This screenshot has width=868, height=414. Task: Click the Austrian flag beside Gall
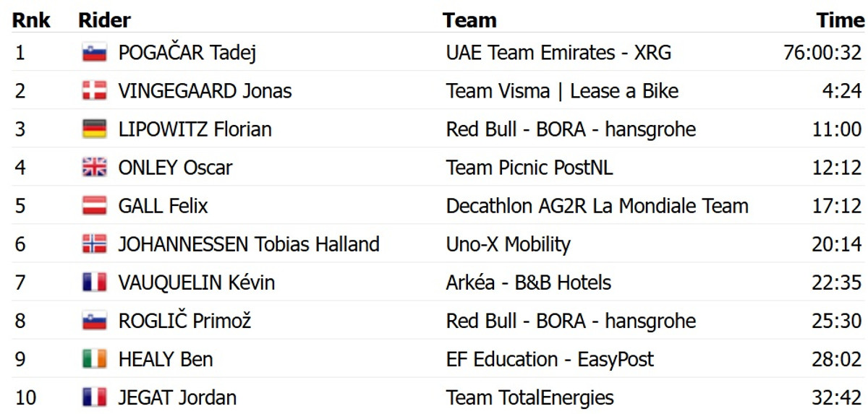(95, 206)
